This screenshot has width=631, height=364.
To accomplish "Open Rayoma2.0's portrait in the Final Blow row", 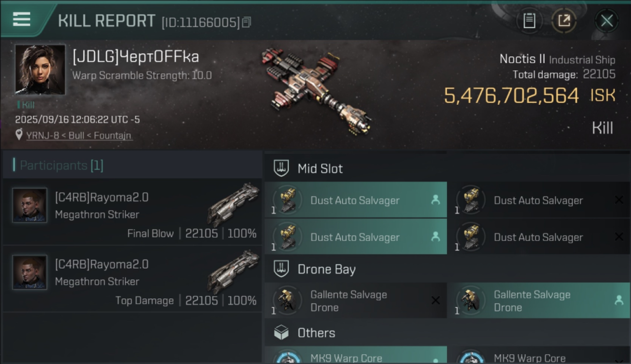I will click(x=30, y=205).
